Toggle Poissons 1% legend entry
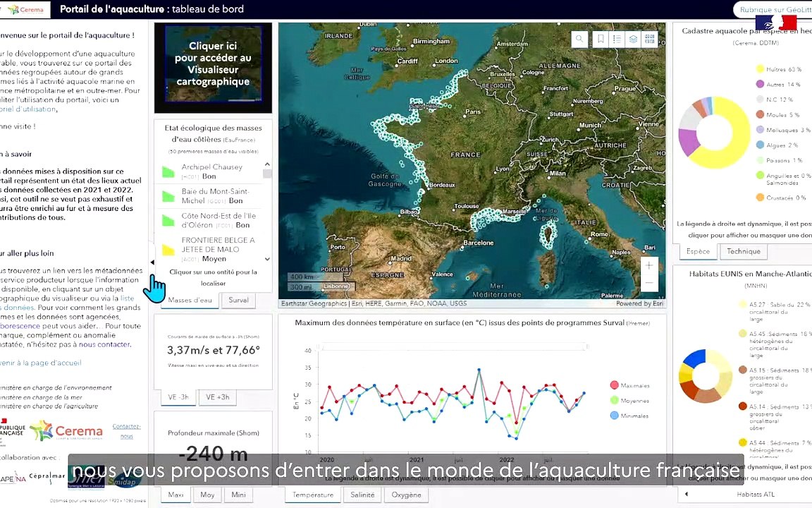This screenshot has width=812, height=508. point(780,160)
